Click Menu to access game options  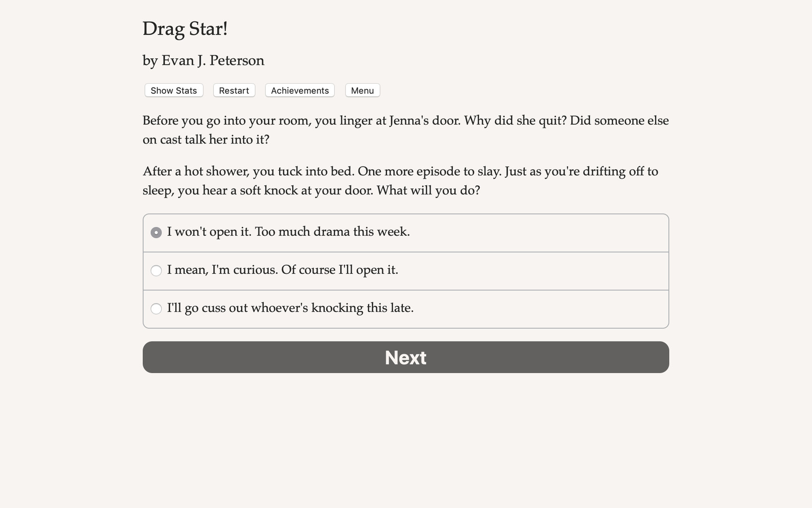pyautogui.click(x=362, y=90)
